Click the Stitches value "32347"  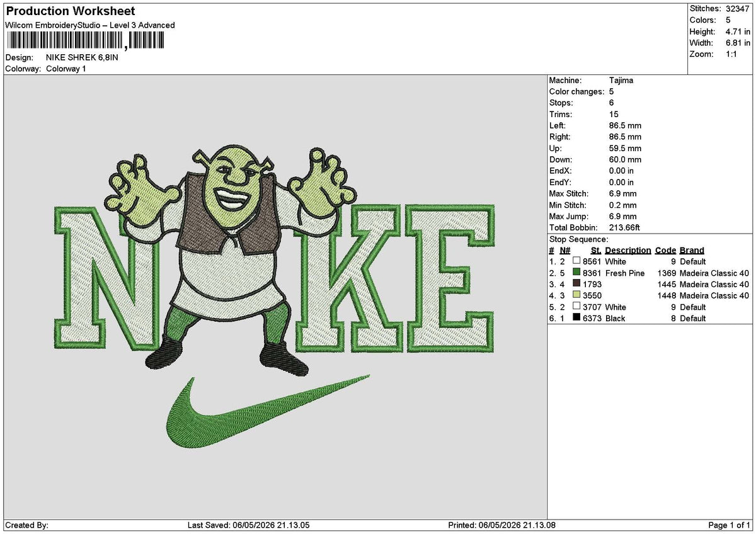pos(738,9)
